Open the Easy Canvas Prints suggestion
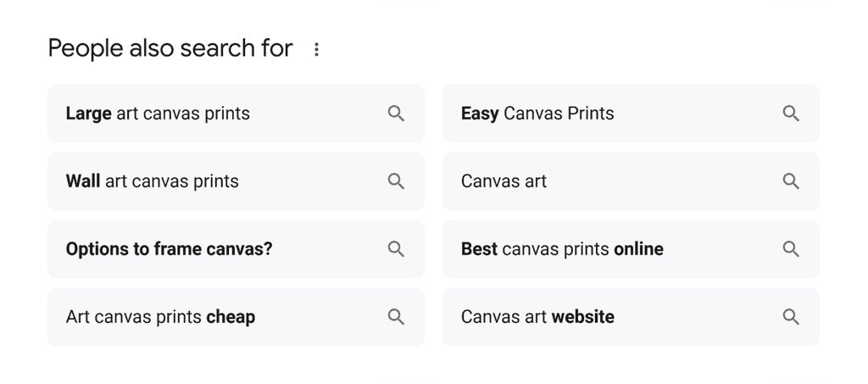 pyautogui.click(x=537, y=114)
